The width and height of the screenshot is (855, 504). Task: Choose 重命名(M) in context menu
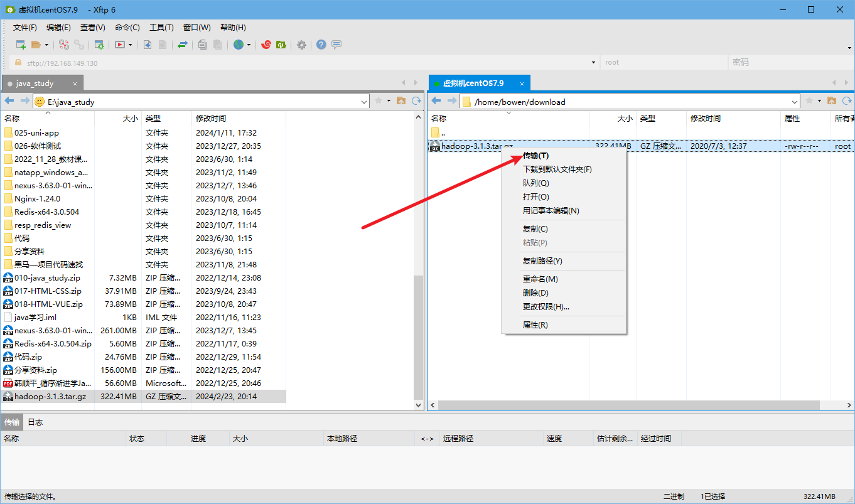pyautogui.click(x=564, y=279)
